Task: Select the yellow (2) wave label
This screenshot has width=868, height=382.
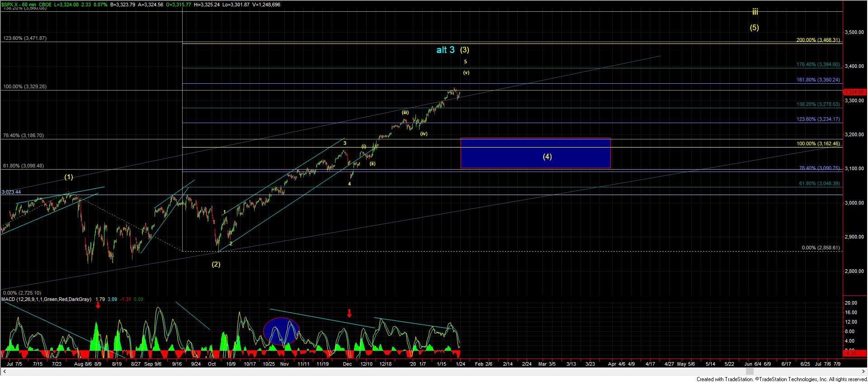Action: click(x=216, y=264)
